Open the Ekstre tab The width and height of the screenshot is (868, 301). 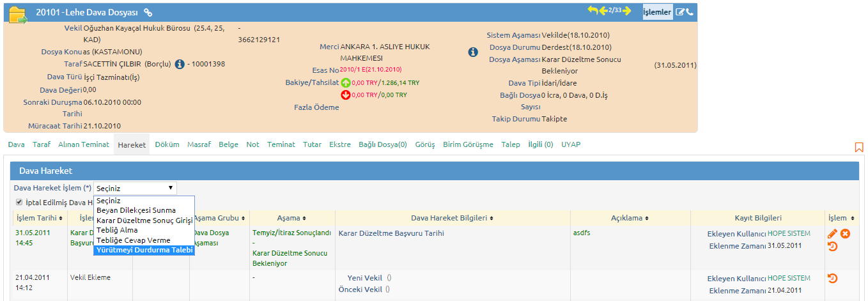pos(340,144)
